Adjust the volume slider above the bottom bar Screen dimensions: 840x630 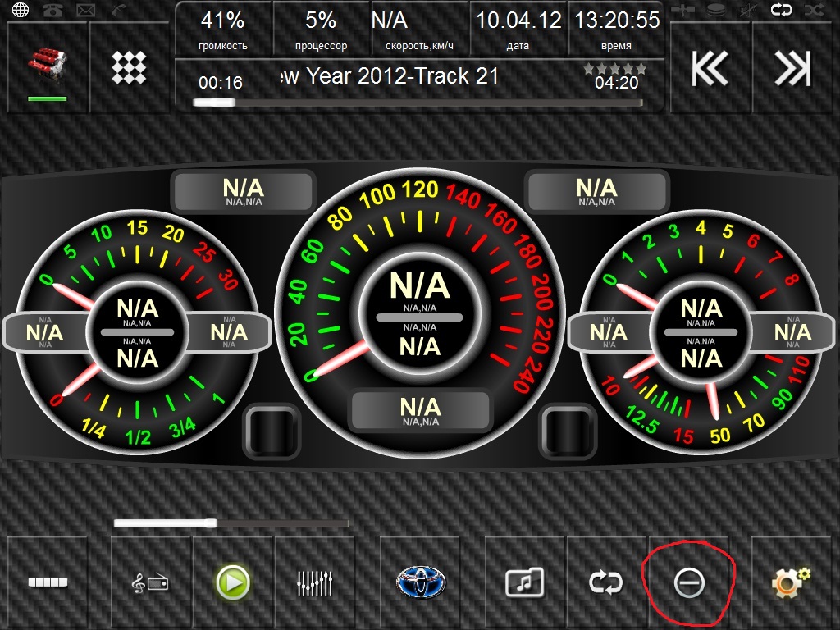[231, 523]
